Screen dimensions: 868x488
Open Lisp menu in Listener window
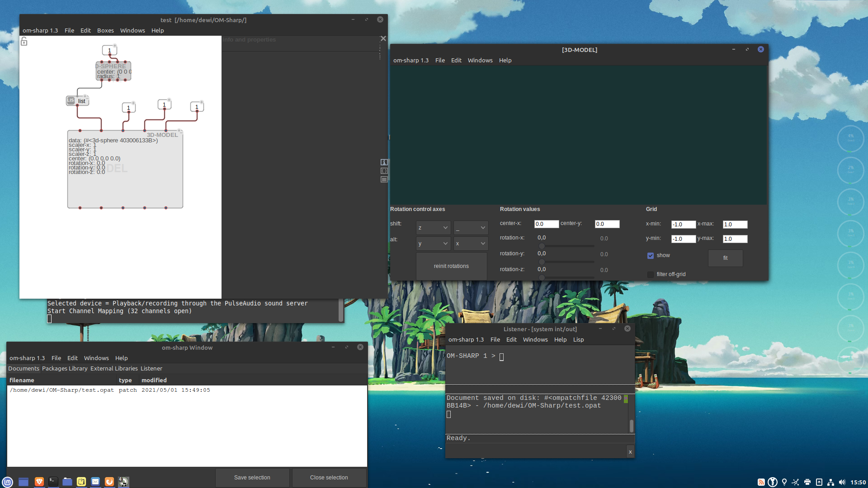coord(578,339)
